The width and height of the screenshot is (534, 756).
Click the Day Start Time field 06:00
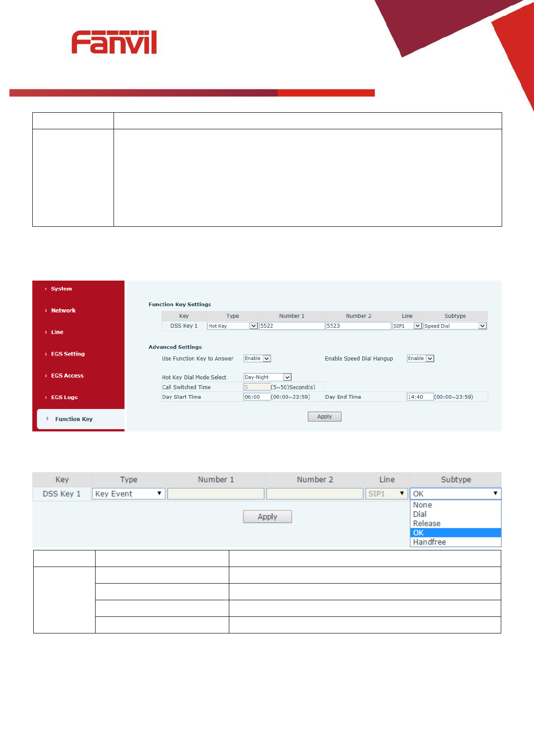[x=257, y=397]
